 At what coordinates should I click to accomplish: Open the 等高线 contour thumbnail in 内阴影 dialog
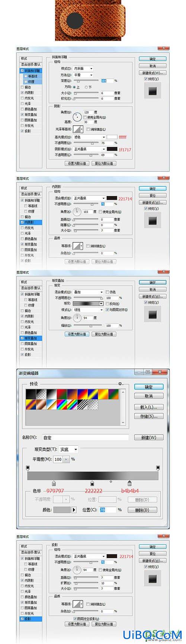point(77,246)
